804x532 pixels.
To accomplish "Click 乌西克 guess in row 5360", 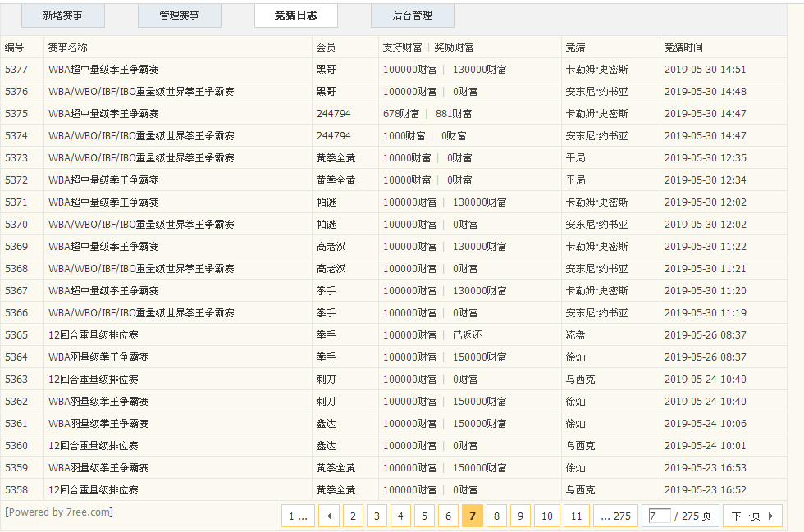I will click(x=581, y=445).
